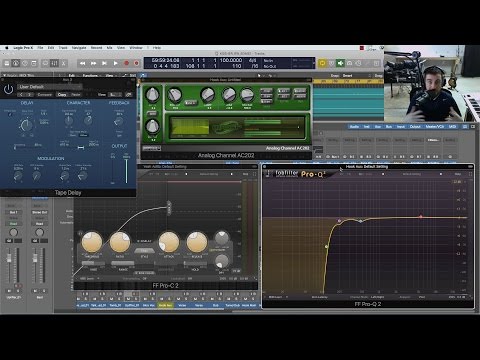Viewport: 480px width, 360px height.
Task: Click Copy in Tape Delay header
Action: coord(62,95)
